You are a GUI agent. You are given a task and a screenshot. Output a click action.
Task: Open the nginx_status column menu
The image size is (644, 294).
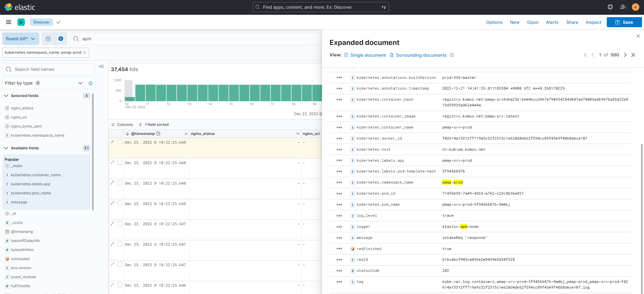point(298,134)
